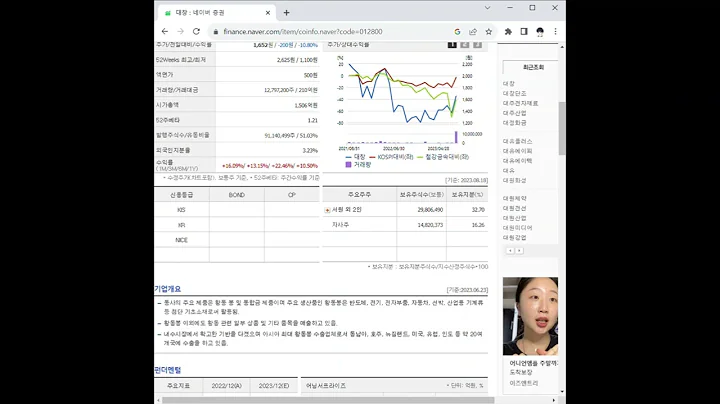The height and width of the screenshot is (404, 720).
Task: Click the address bar URL
Action: click(303, 32)
